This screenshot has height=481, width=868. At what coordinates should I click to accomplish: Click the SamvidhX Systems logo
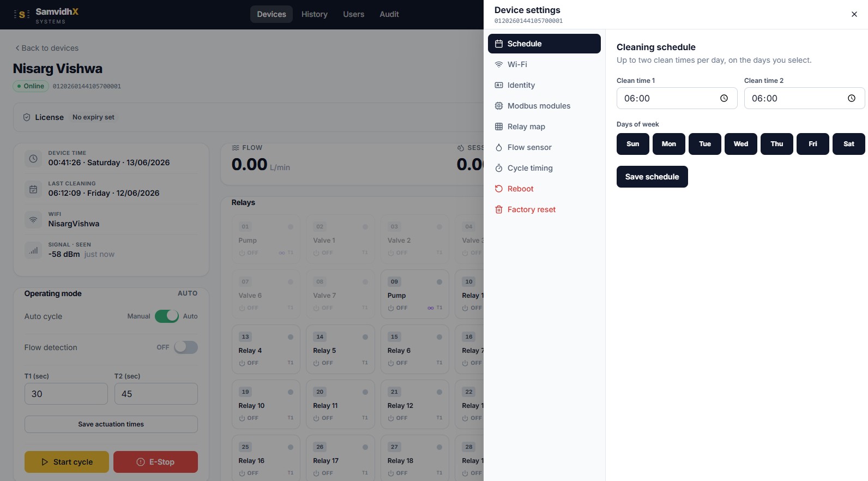click(x=46, y=15)
